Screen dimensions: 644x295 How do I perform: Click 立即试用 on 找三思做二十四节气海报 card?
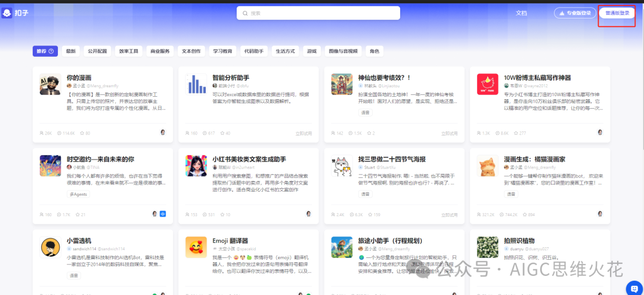[450, 215]
